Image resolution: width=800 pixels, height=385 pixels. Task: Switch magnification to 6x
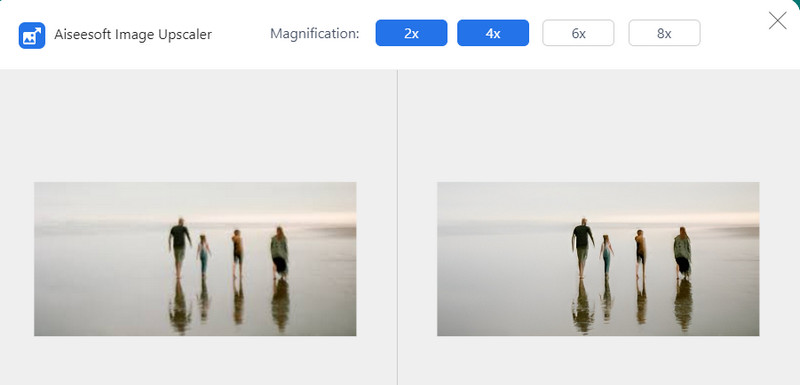[578, 33]
